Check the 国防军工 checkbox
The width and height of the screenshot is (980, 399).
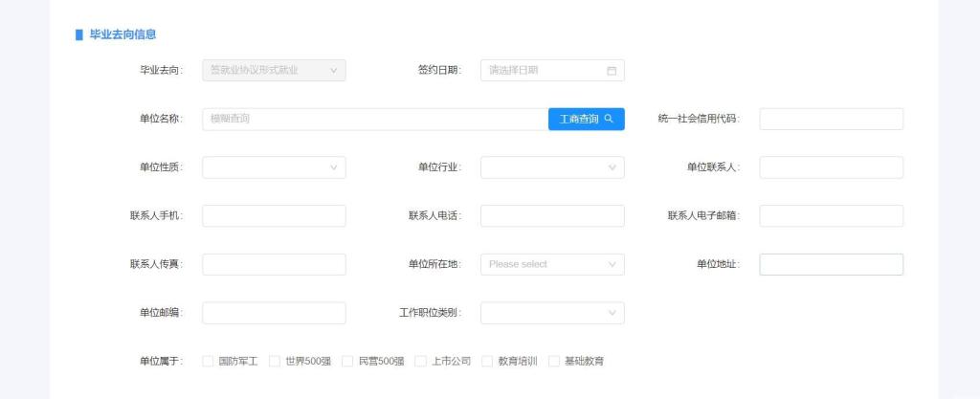pos(208,362)
